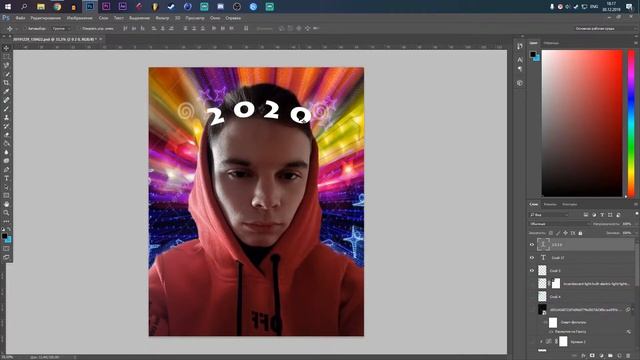Select the Path Selection tool
Screen dimensions: 640x360
click(x=6, y=187)
